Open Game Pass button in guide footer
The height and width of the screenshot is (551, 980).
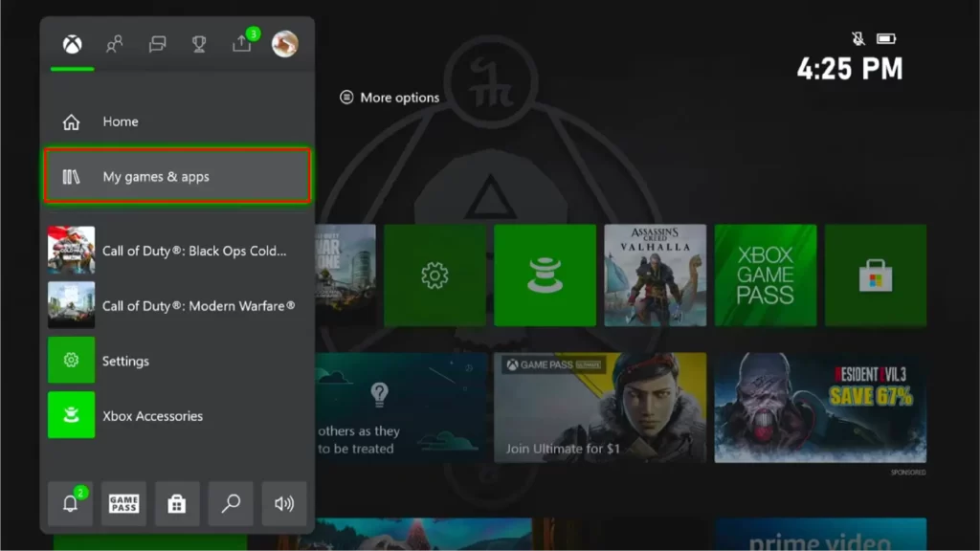coord(123,503)
